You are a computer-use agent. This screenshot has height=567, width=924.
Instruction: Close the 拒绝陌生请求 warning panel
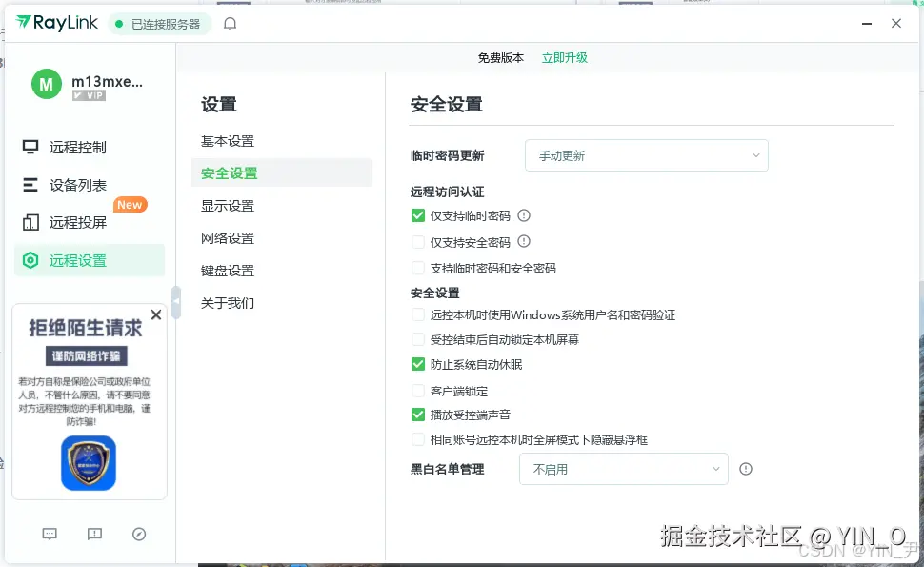click(156, 314)
